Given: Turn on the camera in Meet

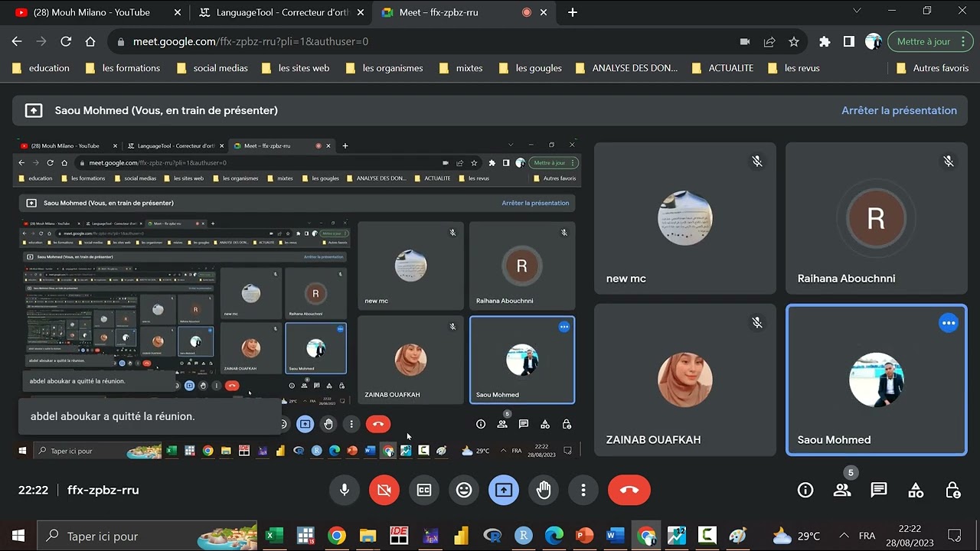Looking at the screenshot, I should click(384, 490).
